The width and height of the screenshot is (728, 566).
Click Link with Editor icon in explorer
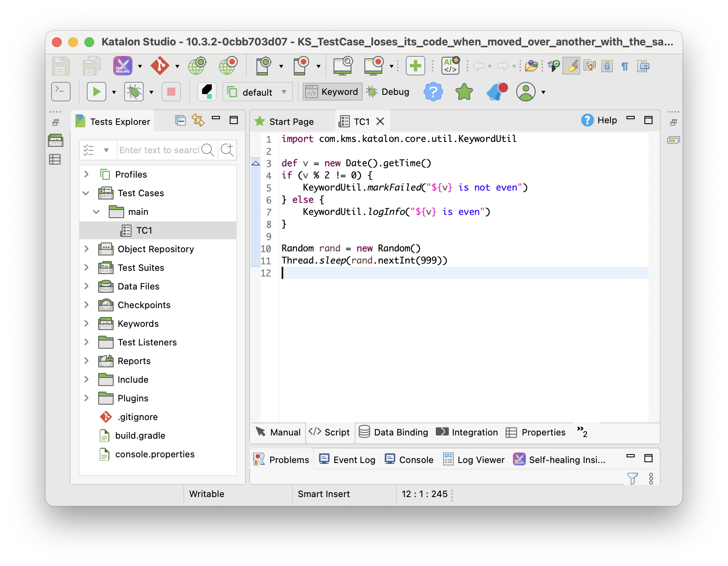pyautogui.click(x=198, y=120)
